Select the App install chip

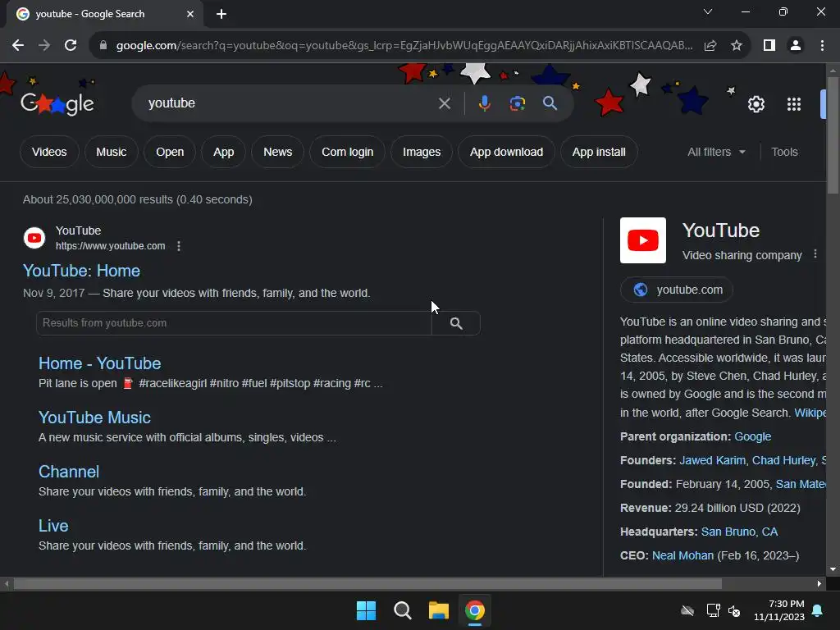599,152
